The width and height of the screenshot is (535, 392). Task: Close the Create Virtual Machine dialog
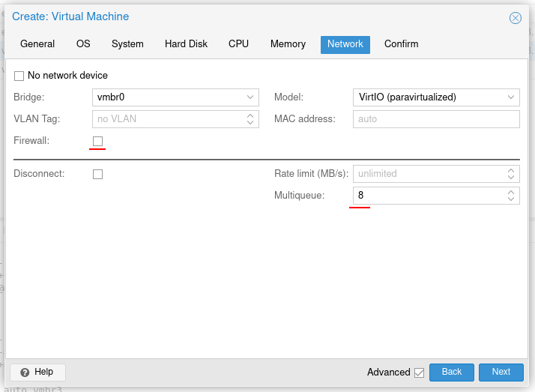(x=516, y=18)
